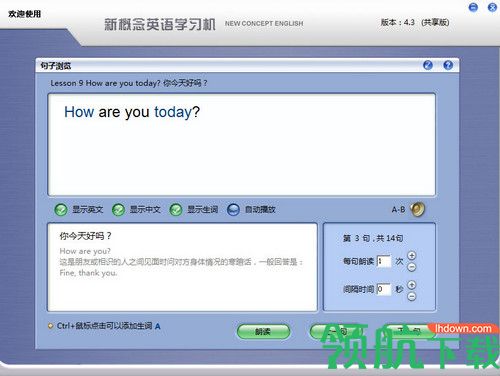
Task: Click the small blue A after the Ctrl hint
Action: pyautogui.click(x=158, y=326)
